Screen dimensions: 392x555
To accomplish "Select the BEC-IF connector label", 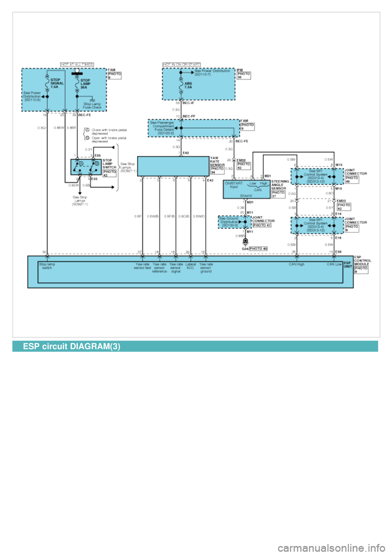I will pyautogui.click(x=188, y=103).
